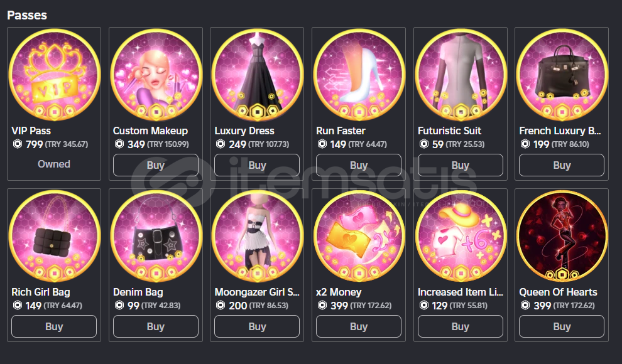
Task: Click the VIP Pass crown icon
Action: 54,75
